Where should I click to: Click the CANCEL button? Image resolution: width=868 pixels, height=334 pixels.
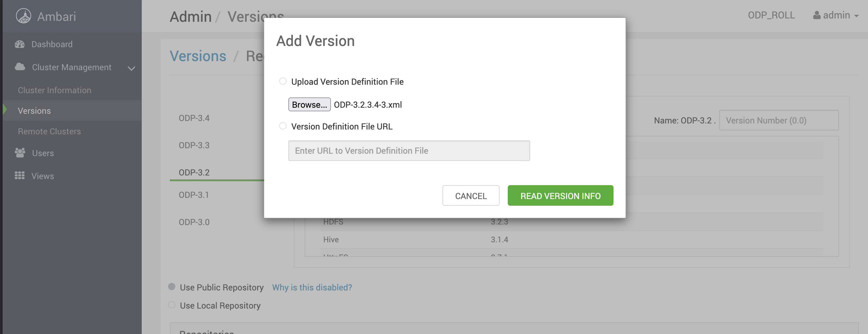click(x=471, y=195)
